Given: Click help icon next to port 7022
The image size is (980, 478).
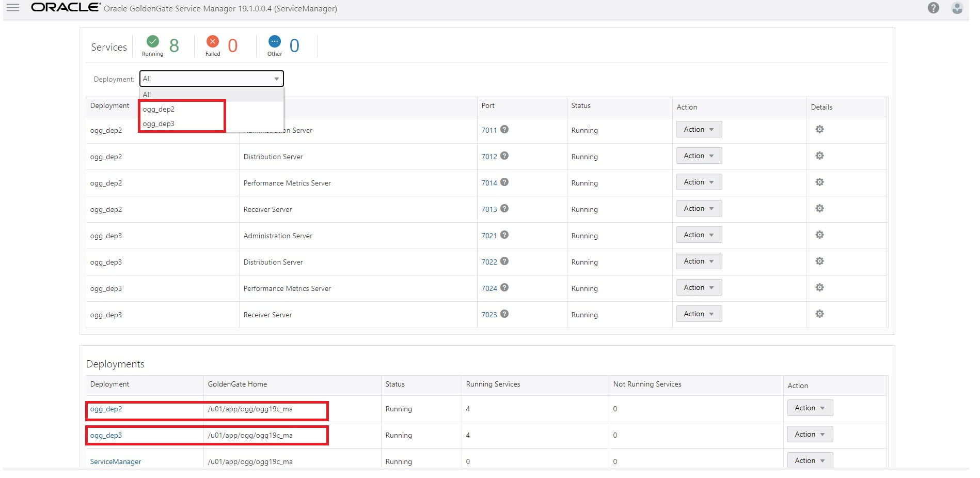Looking at the screenshot, I should [504, 261].
